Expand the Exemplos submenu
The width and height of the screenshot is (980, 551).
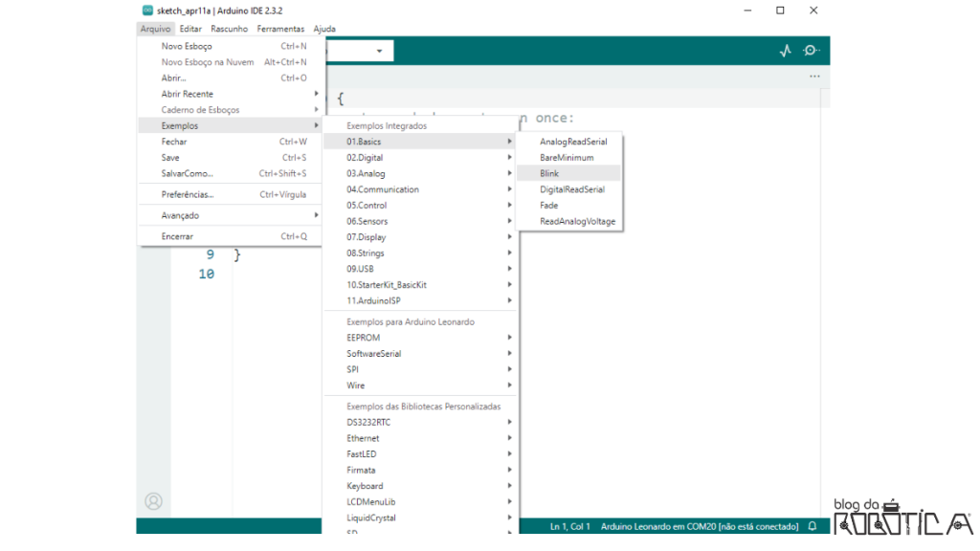[x=230, y=125]
